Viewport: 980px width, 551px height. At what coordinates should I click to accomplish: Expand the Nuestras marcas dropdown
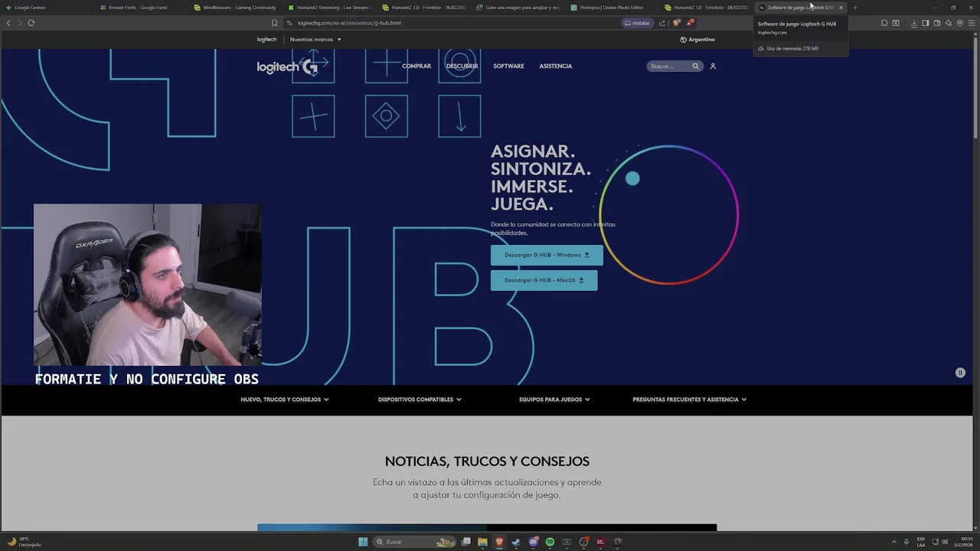315,39
